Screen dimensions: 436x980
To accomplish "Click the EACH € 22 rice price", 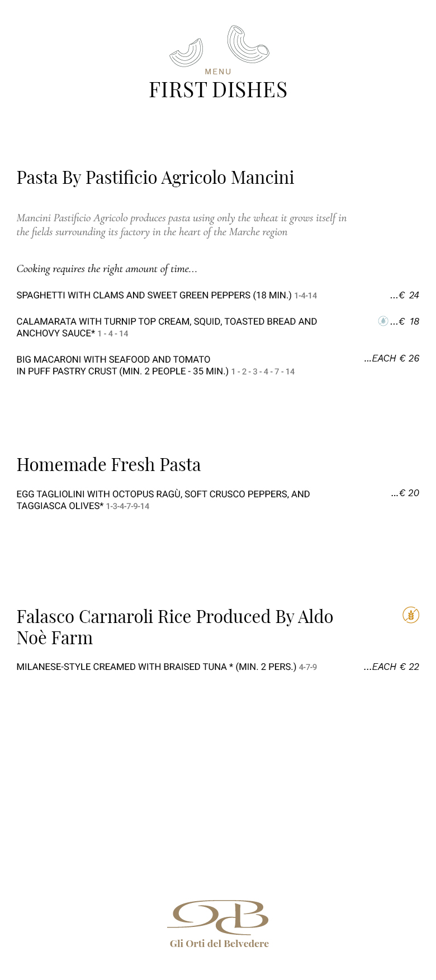I will coord(391,667).
